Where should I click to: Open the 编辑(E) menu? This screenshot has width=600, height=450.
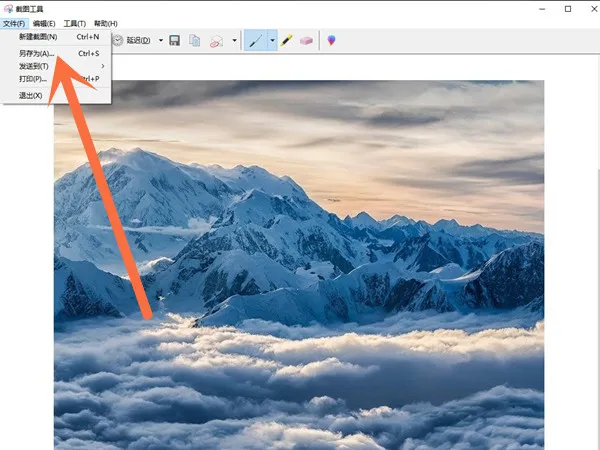[x=44, y=23]
